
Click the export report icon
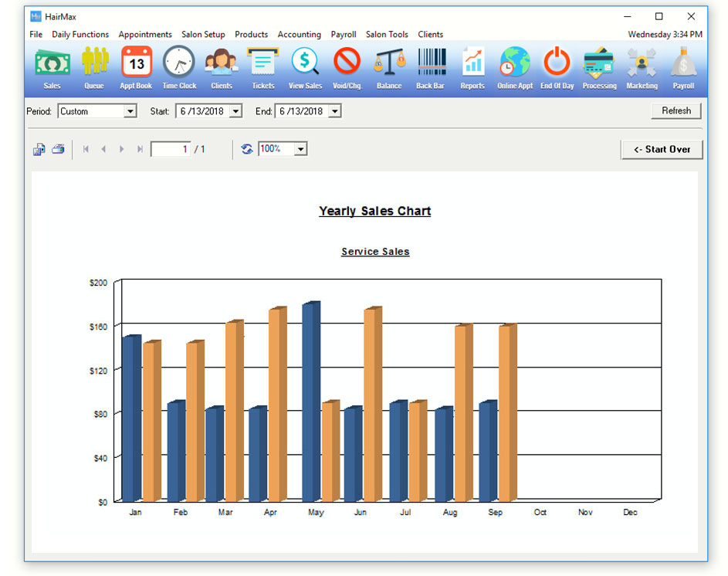pos(39,149)
